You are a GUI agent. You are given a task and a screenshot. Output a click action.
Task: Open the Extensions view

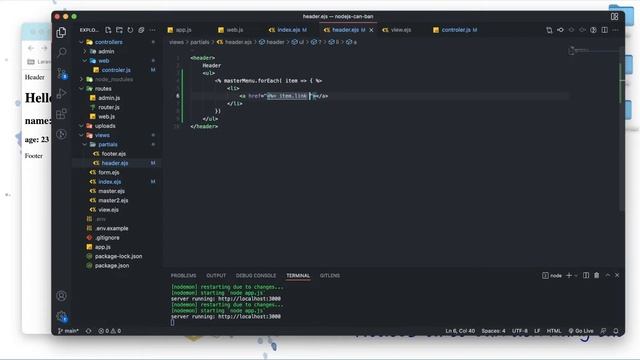[62, 113]
